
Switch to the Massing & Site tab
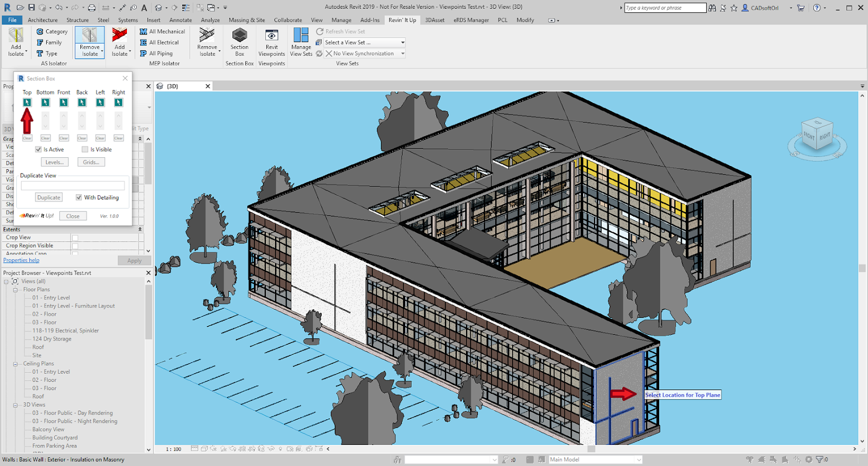click(x=247, y=20)
